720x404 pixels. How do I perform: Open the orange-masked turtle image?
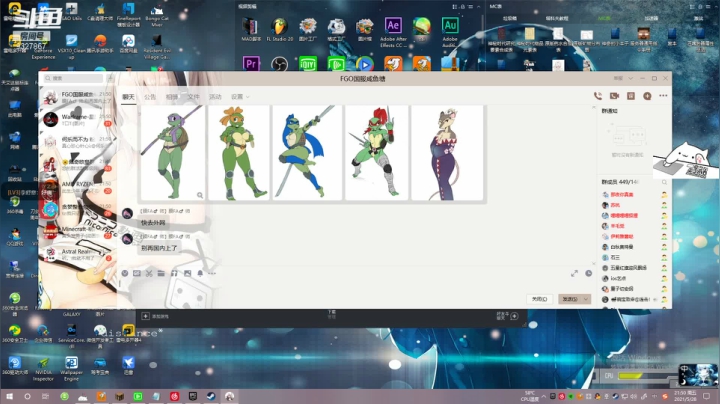click(239, 153)
